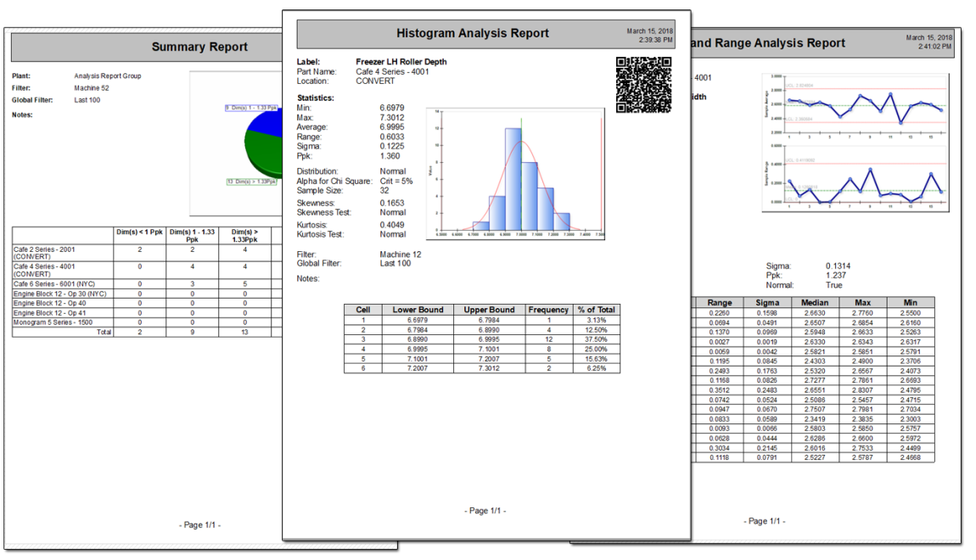Click the 'Lower Bound' column header
This screenshot has width=976, height=560.
(x=418, y=310)
